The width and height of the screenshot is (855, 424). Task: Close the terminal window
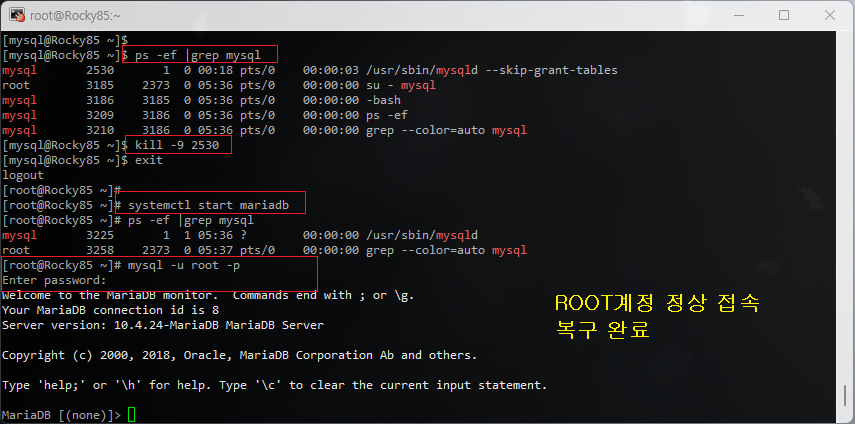pos(829,15)
